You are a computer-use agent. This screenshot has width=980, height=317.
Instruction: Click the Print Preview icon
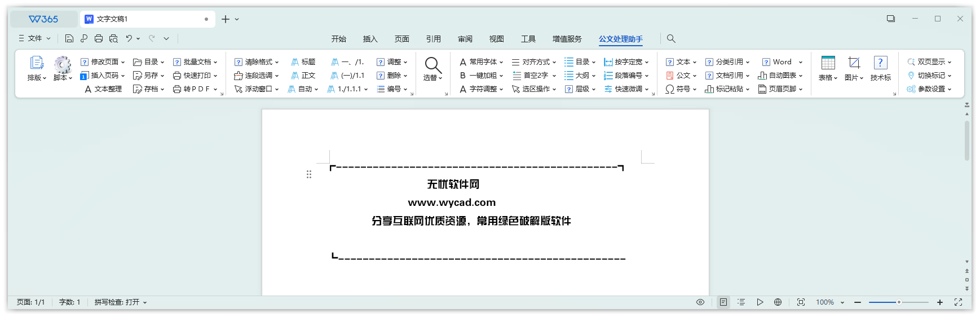[x=113, y=38]
